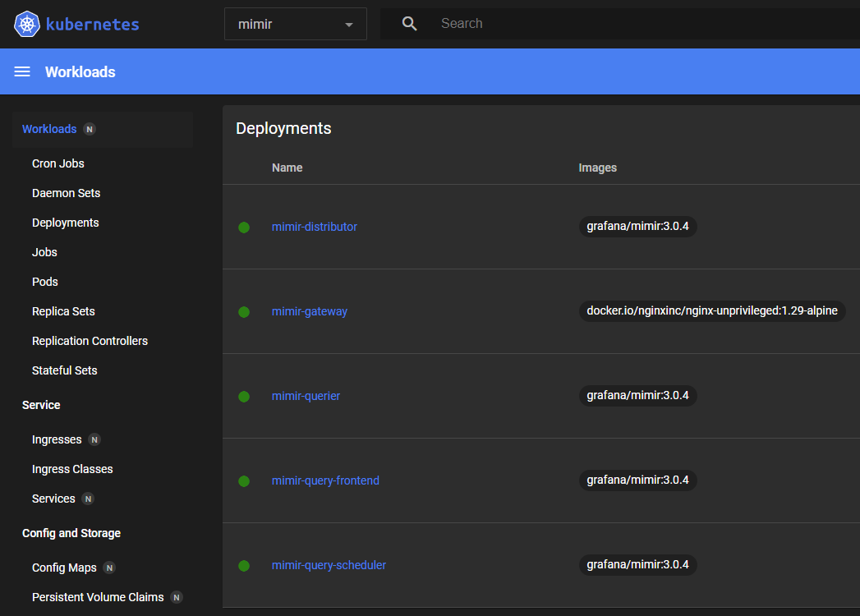
Task: Open Replica Sets in sidebar
Action: [63, 311]
